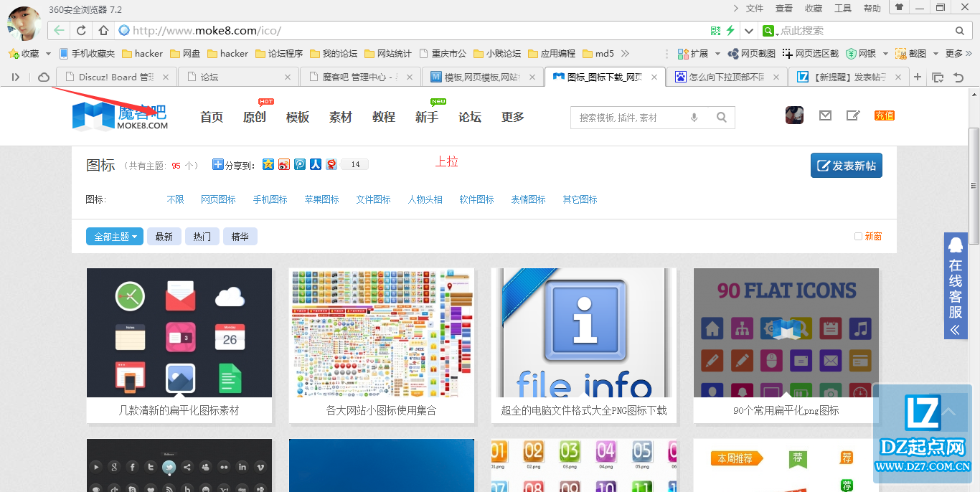The width and height of the screenshot is (980, 492).
Task: Open the 查看 menu
Action: tap(784, 9)
